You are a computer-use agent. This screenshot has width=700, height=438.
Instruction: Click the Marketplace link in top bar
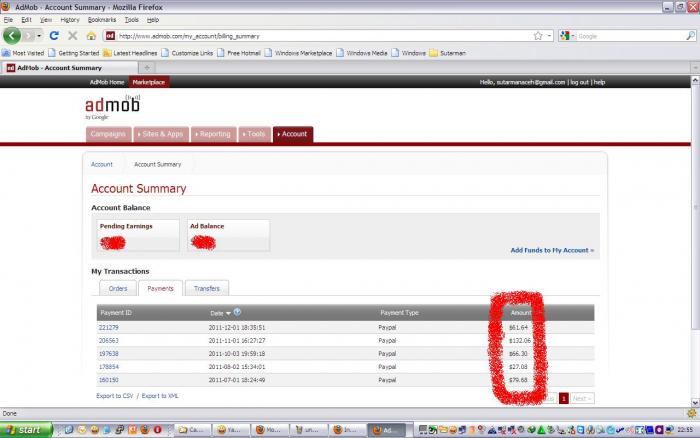point(149,82)
